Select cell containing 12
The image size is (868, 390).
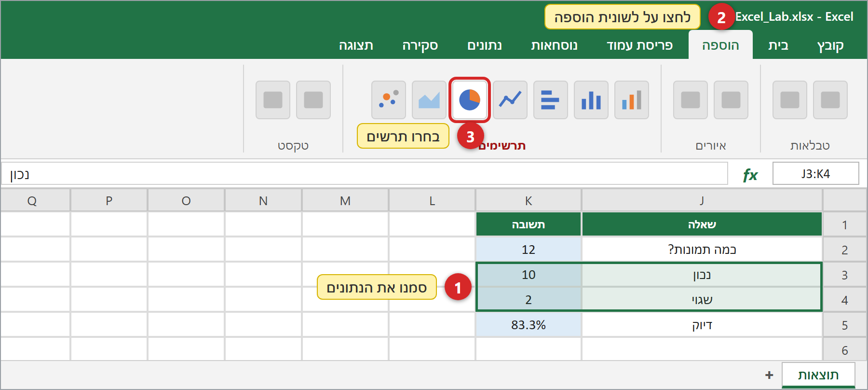click(x=529, y=250)
